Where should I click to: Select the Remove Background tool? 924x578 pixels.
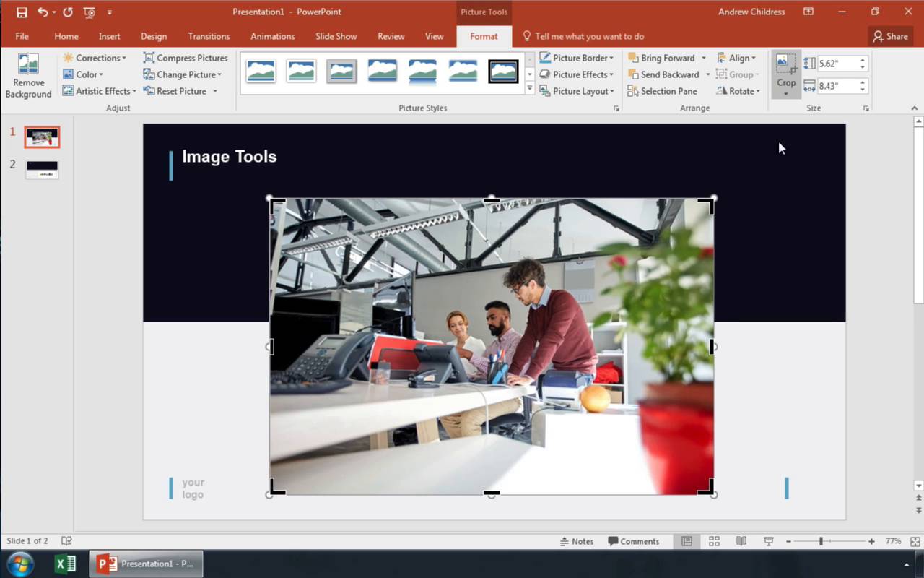click(x=28, y=75)
